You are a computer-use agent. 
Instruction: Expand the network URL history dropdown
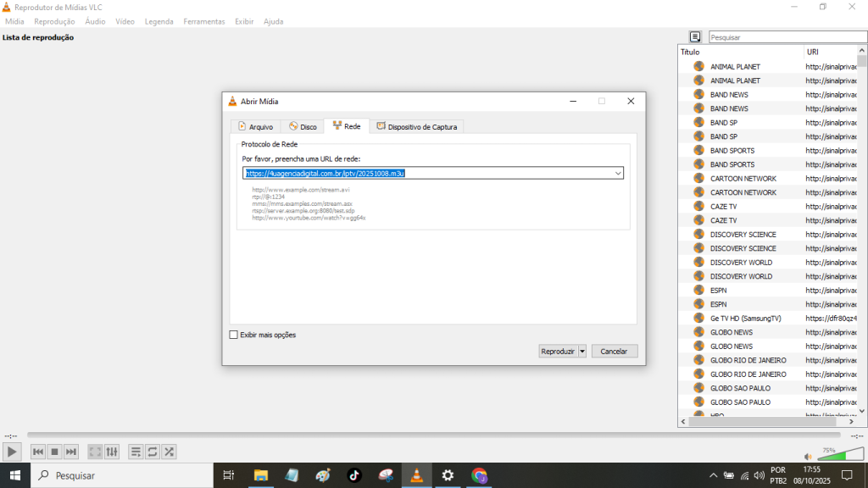point(618,173)
